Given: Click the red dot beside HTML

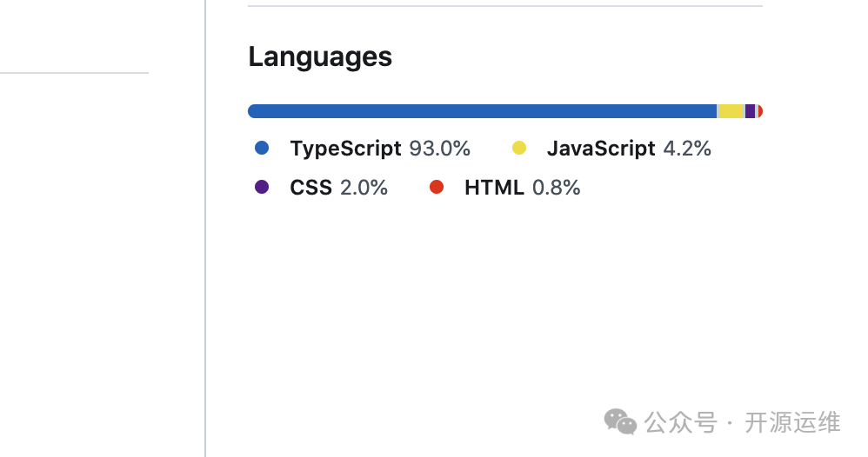Looking at the screenshot, I should pos(437,188).
